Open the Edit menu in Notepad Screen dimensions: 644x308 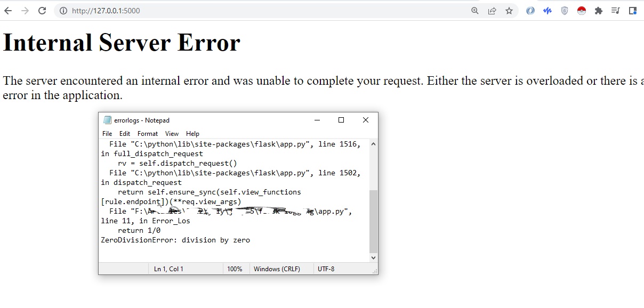click(x=124, y=133)
